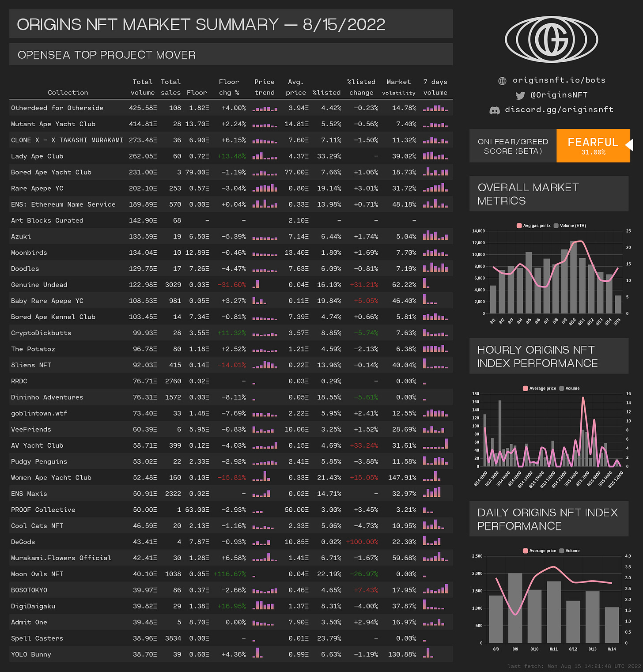Image resolution: width=643 pixels, height=672 pixels.
Task: Click AV Yacht Club %listed change +33.24%
Action: tap(364, 445)
